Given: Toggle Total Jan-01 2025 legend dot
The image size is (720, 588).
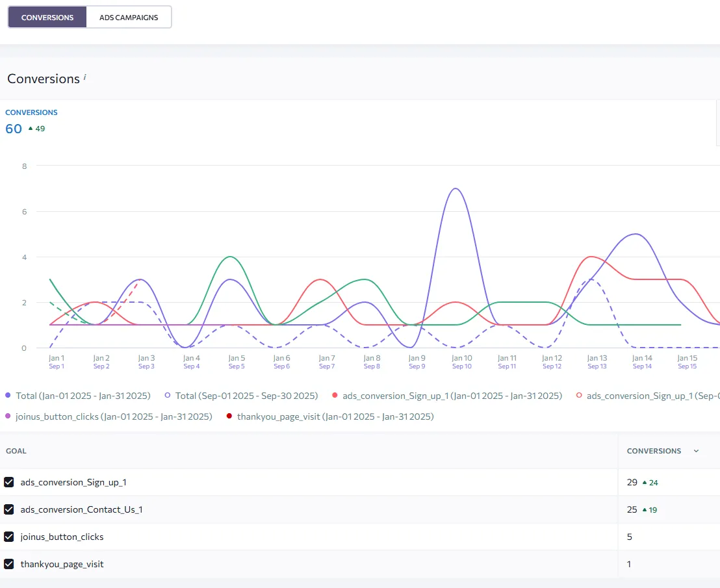Looking at the screenshot, I should tap(8, 395).
